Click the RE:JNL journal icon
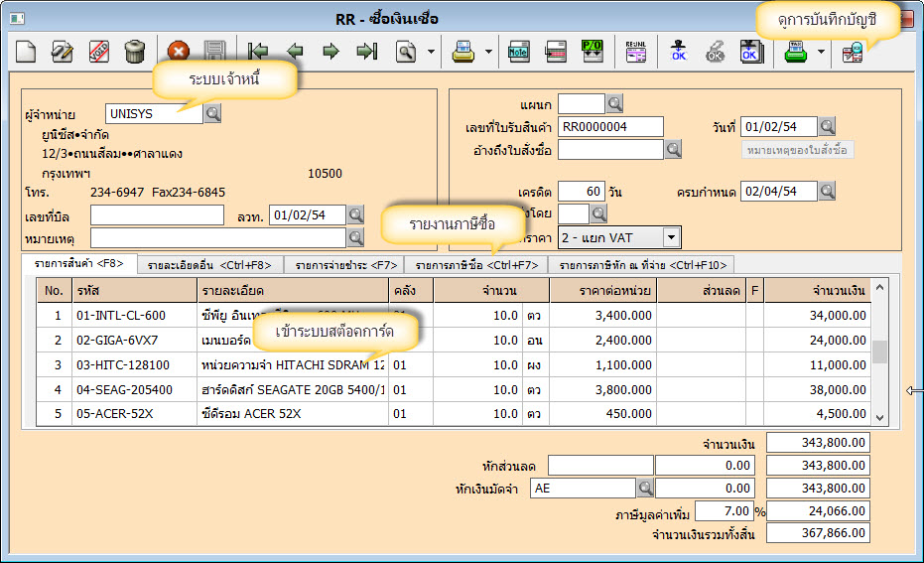Viewport: 924px width, 563px height. 636,52
